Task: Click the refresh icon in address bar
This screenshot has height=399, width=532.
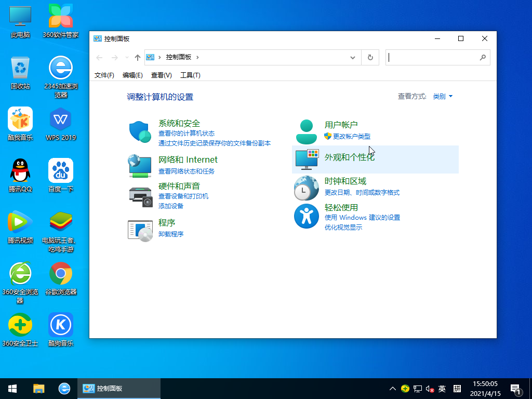Action: click(x=370, y=57)
